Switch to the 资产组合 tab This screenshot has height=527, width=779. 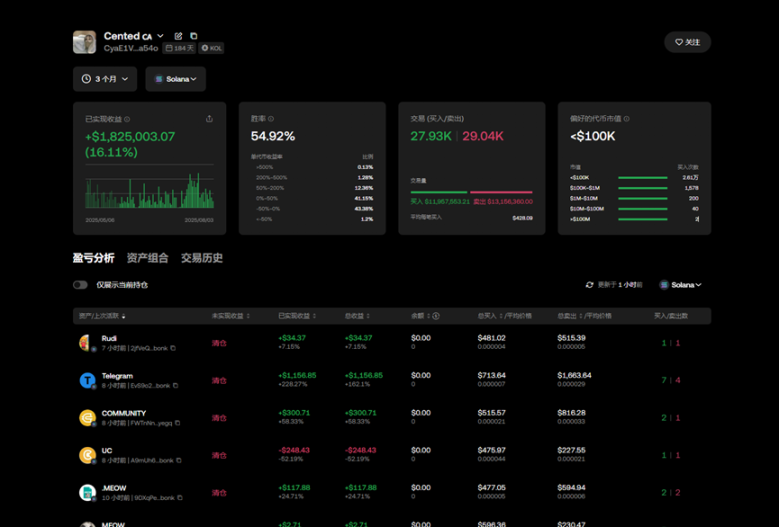(147, 258)
